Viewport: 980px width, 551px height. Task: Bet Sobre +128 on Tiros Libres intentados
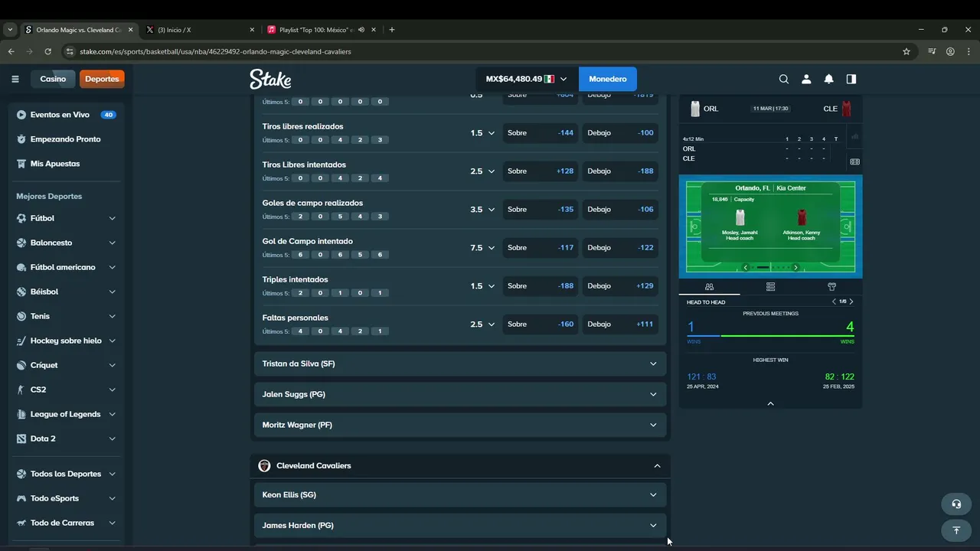(541, 171)
